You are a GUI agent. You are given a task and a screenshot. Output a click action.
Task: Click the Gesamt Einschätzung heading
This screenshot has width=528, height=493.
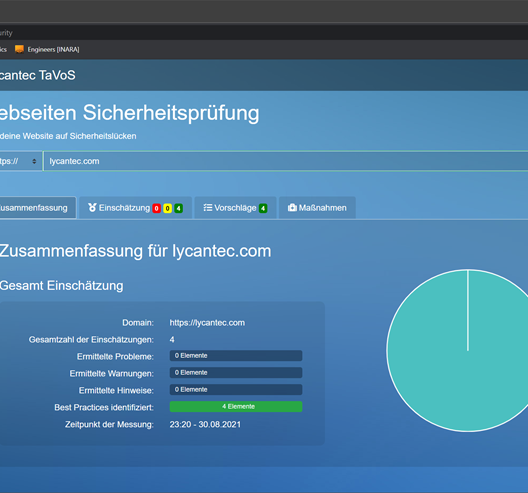(62, 286)
